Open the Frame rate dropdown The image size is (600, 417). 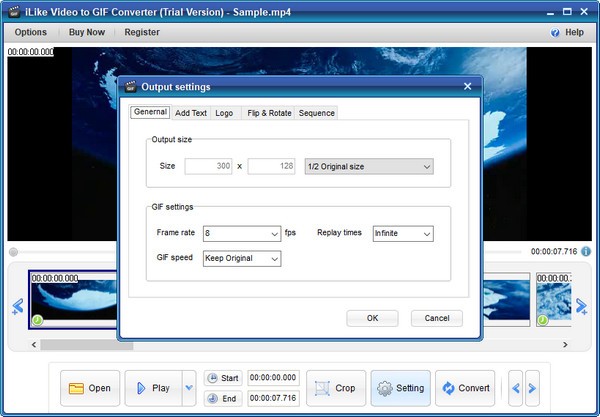242,233
